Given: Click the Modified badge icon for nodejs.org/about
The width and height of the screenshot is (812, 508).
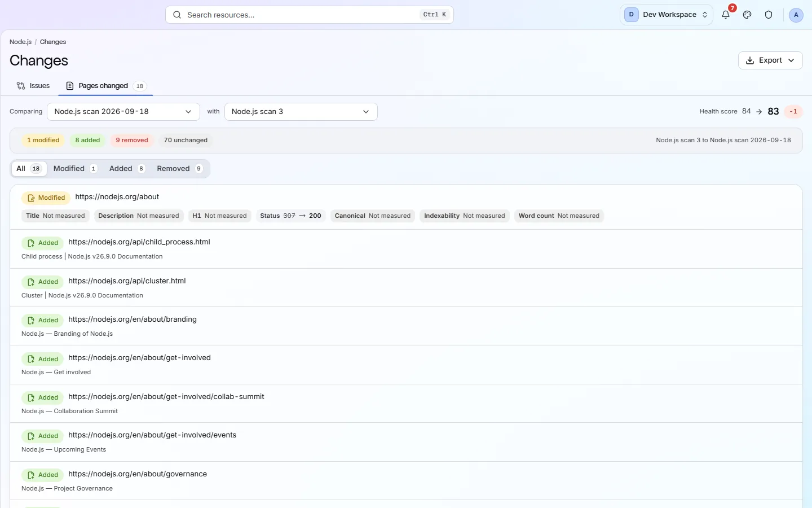Looking at the screenshot, I should [x=31, y=198].
